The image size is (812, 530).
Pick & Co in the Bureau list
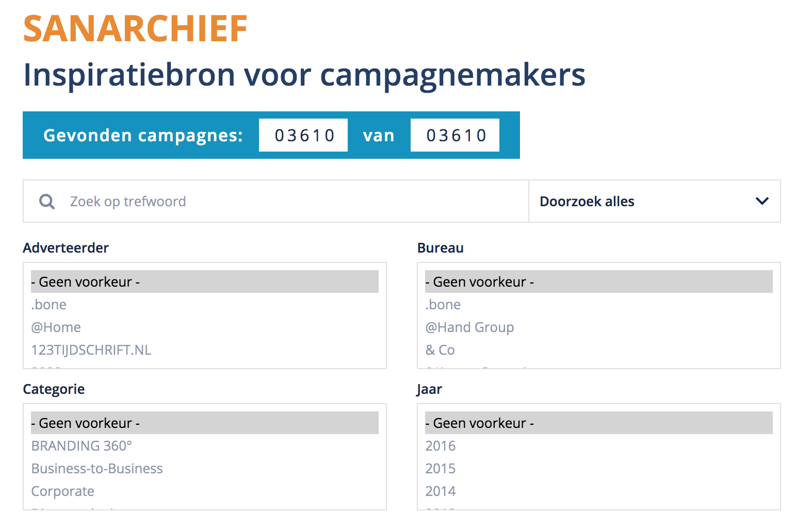click(440, 350)
